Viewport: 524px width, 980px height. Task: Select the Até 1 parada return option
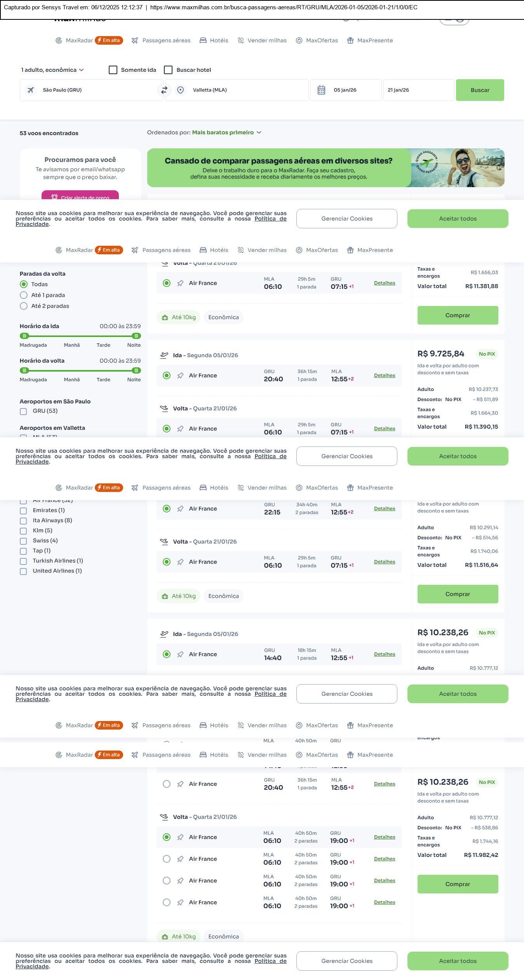24,295
